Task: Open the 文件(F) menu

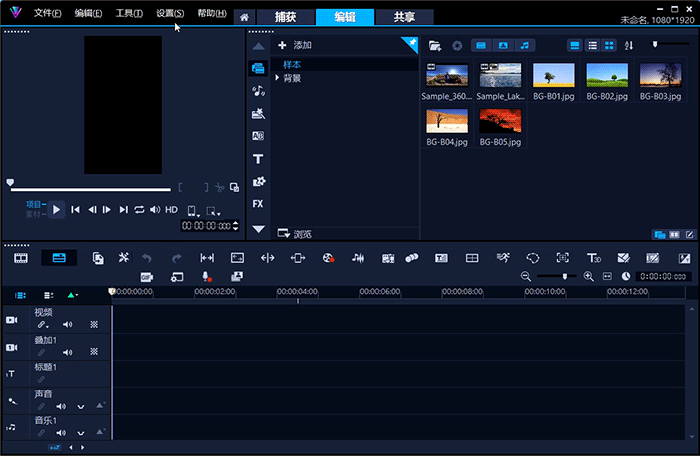Action: point(47,14)
